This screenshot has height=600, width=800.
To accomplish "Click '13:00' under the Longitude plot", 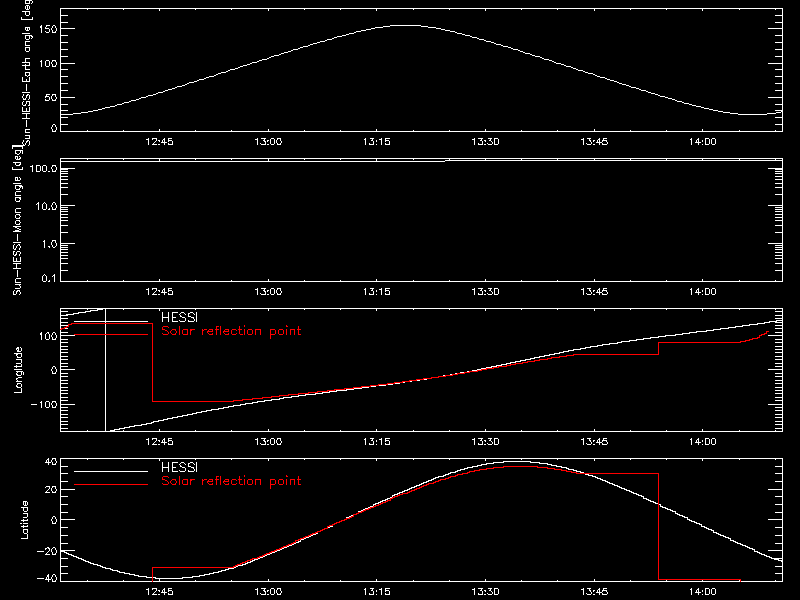I will pyautogui.click(x=268, y=442).
